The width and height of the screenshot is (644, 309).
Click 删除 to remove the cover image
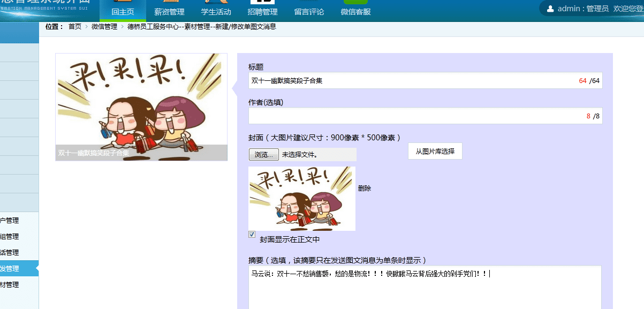(x=365, y=188)
